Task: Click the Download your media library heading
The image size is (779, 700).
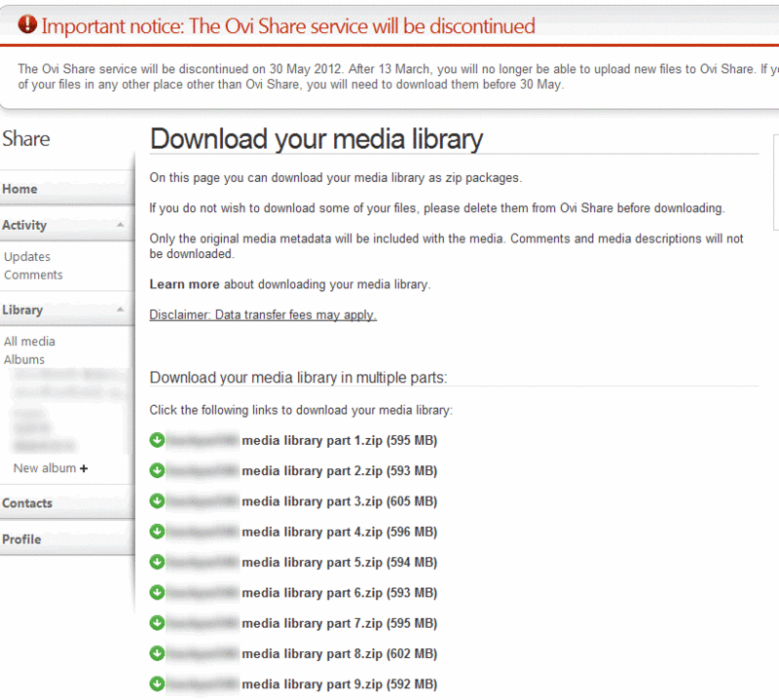Action: coord(316,139)
